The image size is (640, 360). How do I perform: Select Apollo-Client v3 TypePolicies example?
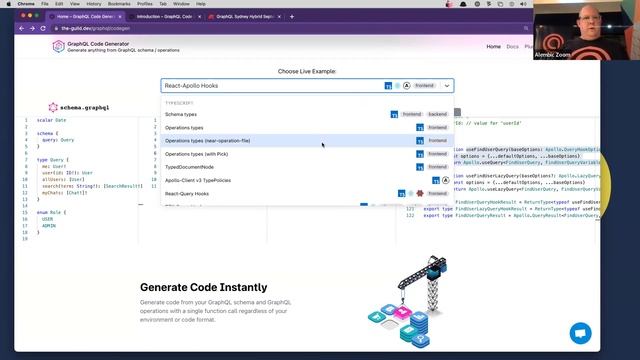(x=307, y=180)
